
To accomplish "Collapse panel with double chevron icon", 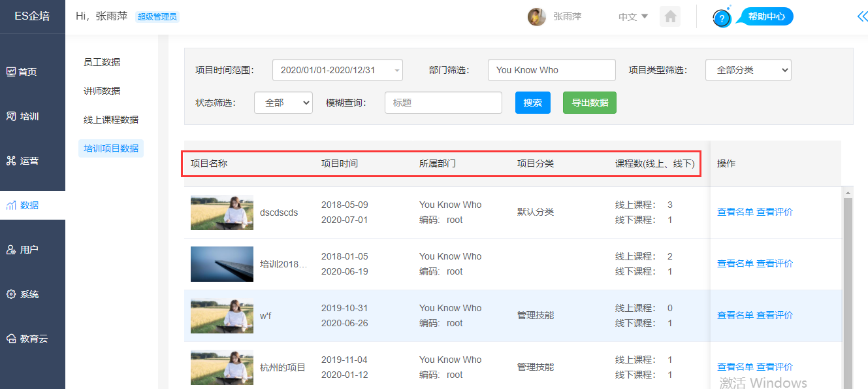I will pyautogui.click(x=862, y=16).
